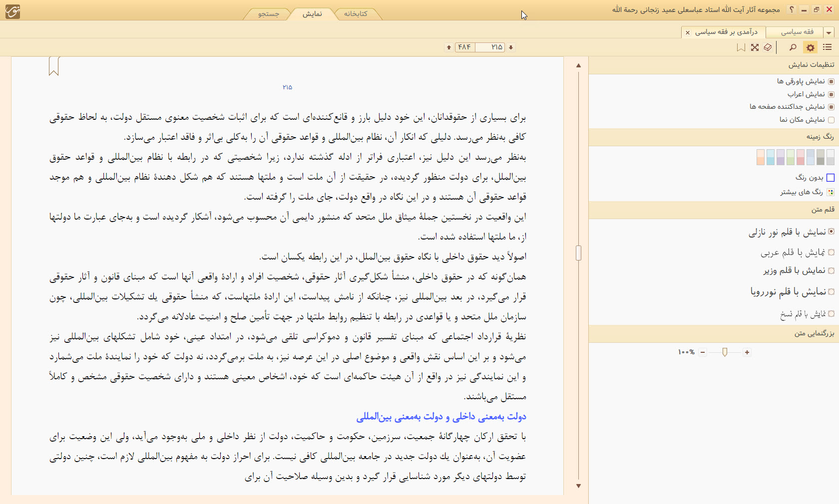Click the open book icon in the toolbar
This screenshot has width=839, height=504.
coord(768,47)
